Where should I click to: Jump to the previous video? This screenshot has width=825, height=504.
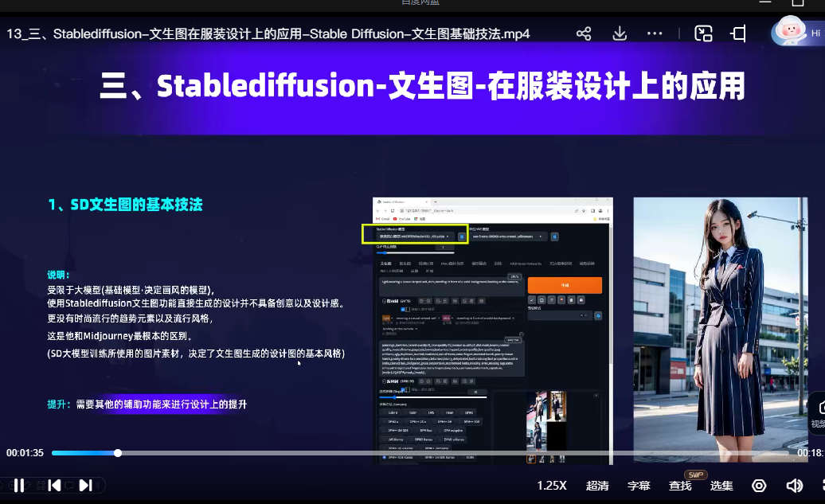point(54,485)
